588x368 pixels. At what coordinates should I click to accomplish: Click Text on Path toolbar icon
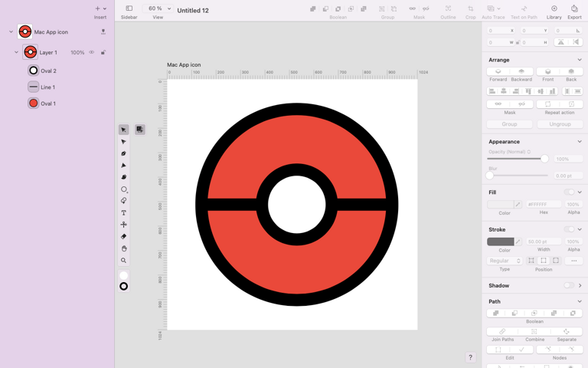pyautogui.click(x=524, y=8)
